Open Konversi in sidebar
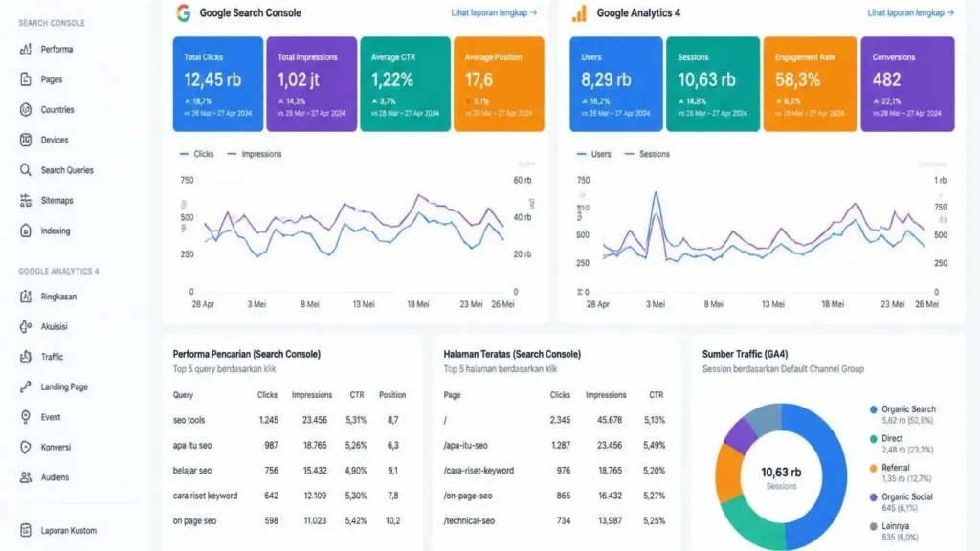This screenshot has width=980, height=551. (x=56, y=448)
